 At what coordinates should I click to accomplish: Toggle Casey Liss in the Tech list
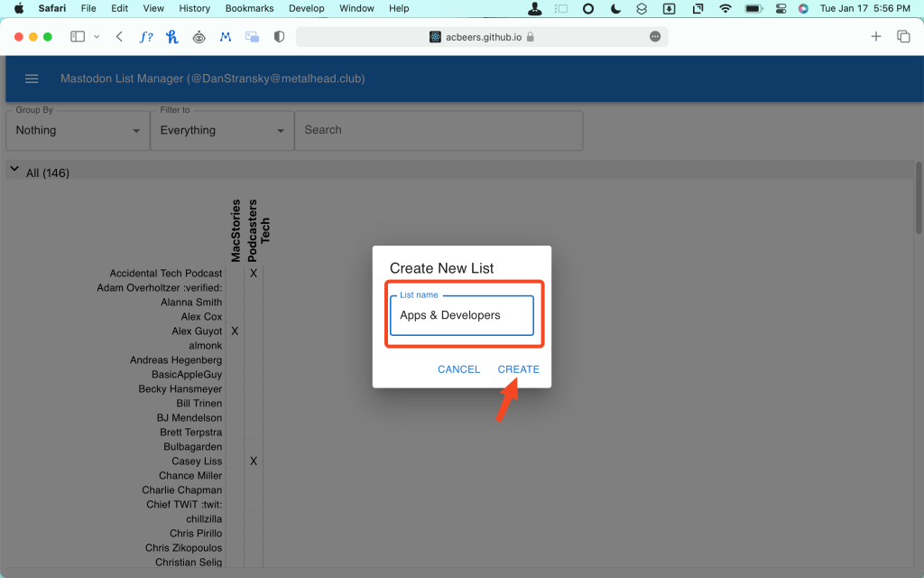pyautogui.click(x=254, y=461)
